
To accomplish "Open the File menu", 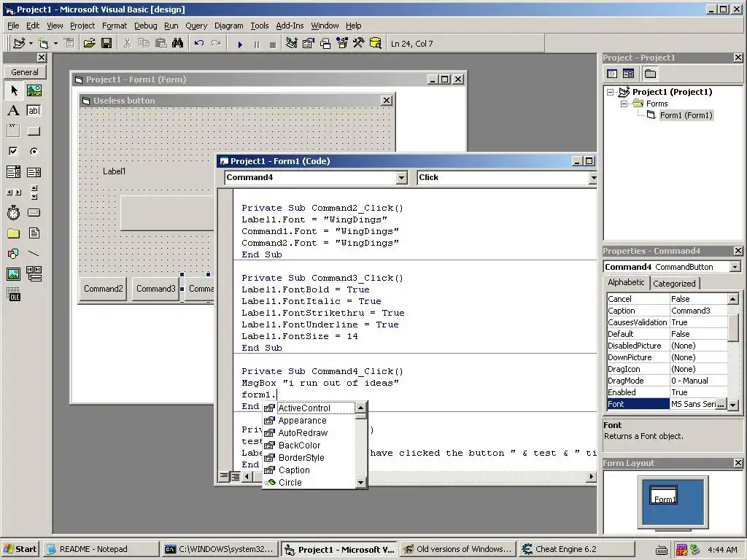I will click(x=13, y=26).
